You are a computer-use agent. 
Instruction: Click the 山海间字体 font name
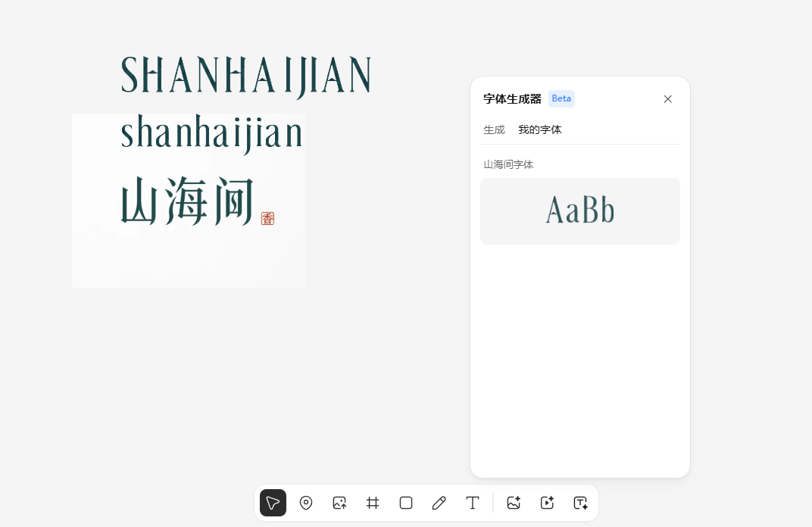508,164
